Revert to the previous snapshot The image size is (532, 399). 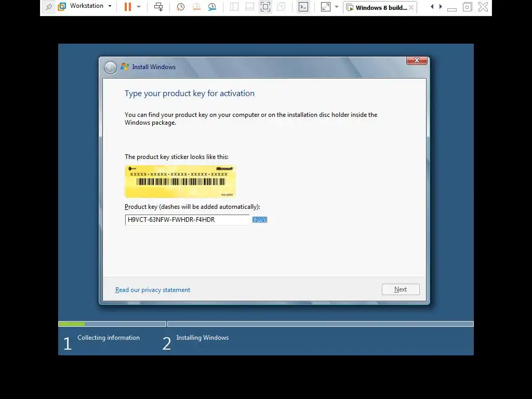[x=196, y=7]
